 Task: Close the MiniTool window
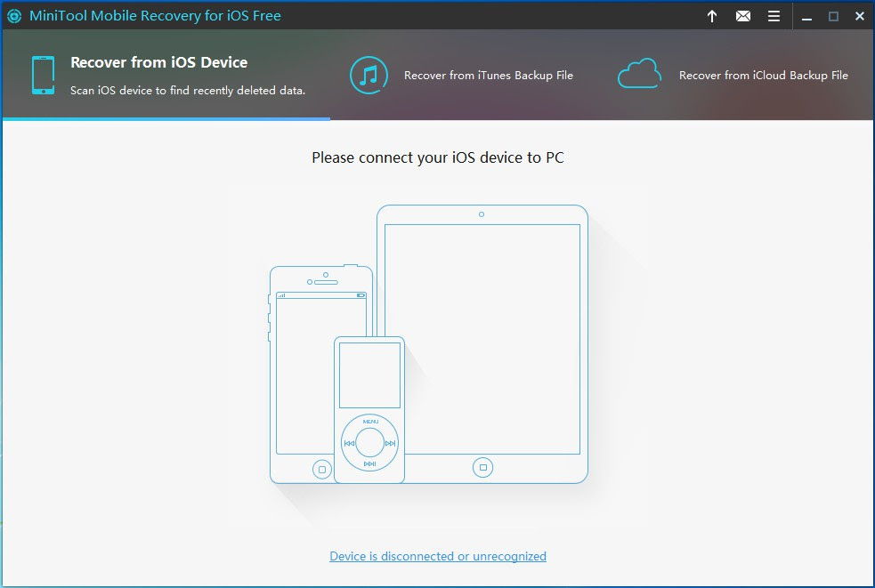coord(860,16)
